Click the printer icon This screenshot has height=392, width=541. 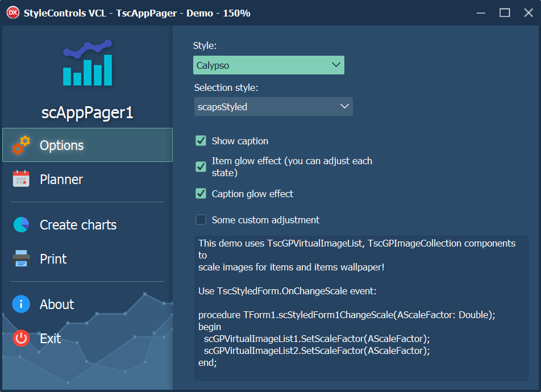pos(21,258)
